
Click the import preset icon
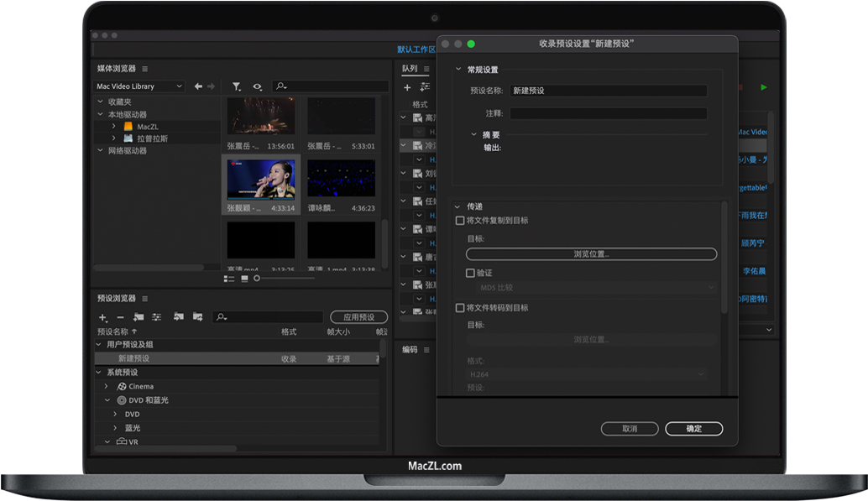click(x=179, y=317)
